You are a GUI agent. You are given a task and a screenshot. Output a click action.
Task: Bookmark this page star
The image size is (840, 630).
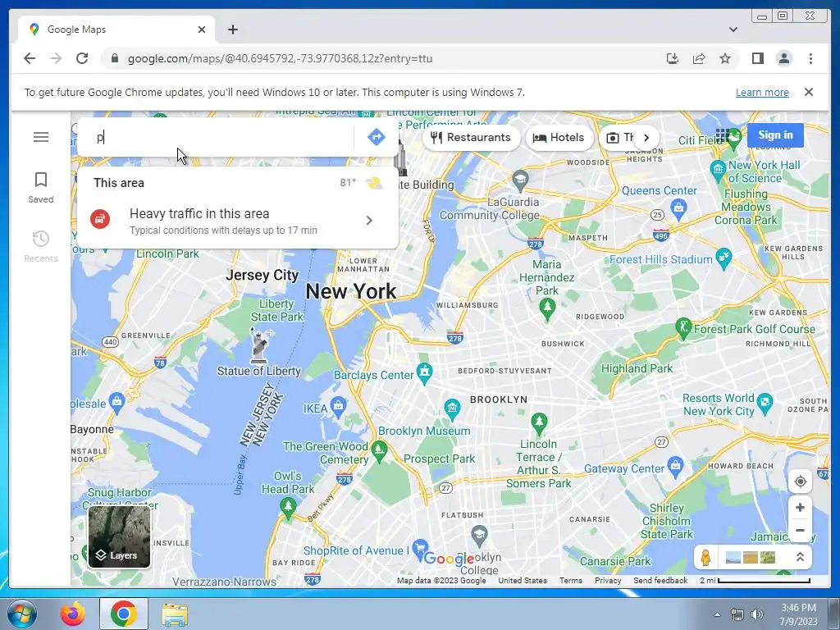pos(725,58)
